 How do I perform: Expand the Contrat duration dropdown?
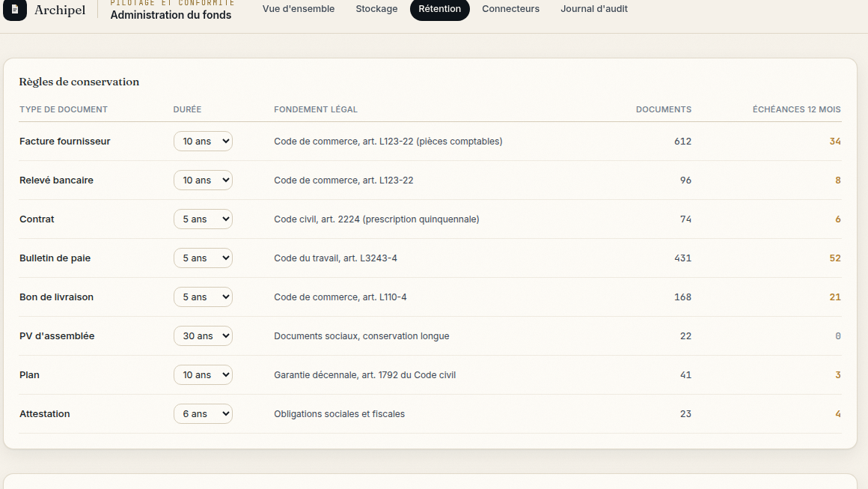pyautogui.click(x=204, y=219)
